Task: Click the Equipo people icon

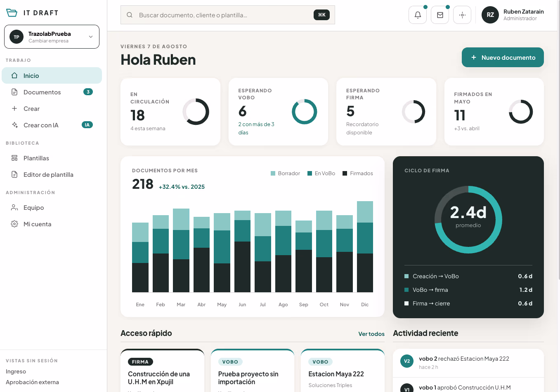Action: tap(14, 207)
